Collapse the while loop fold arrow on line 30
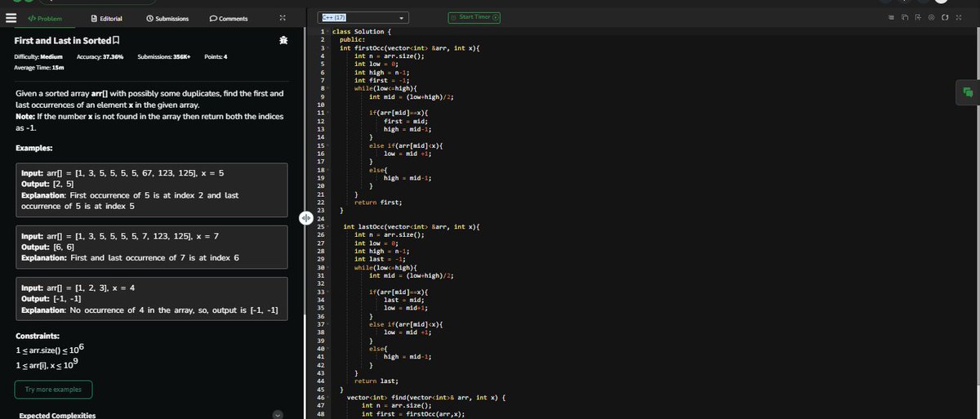This screenshot has height=419, width=980. [327, 268]
